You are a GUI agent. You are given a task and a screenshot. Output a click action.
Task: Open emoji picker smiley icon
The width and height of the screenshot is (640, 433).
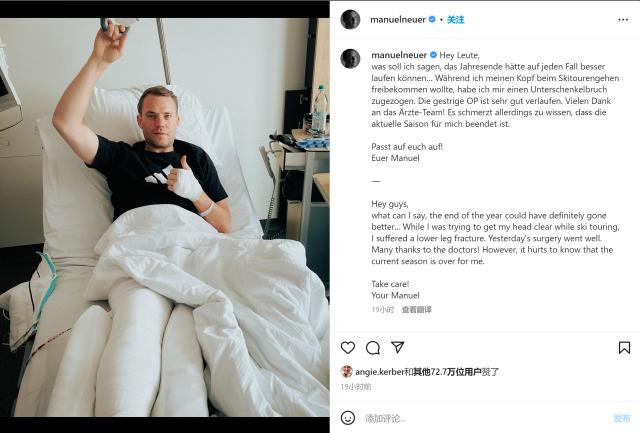(x=348, y=418)
